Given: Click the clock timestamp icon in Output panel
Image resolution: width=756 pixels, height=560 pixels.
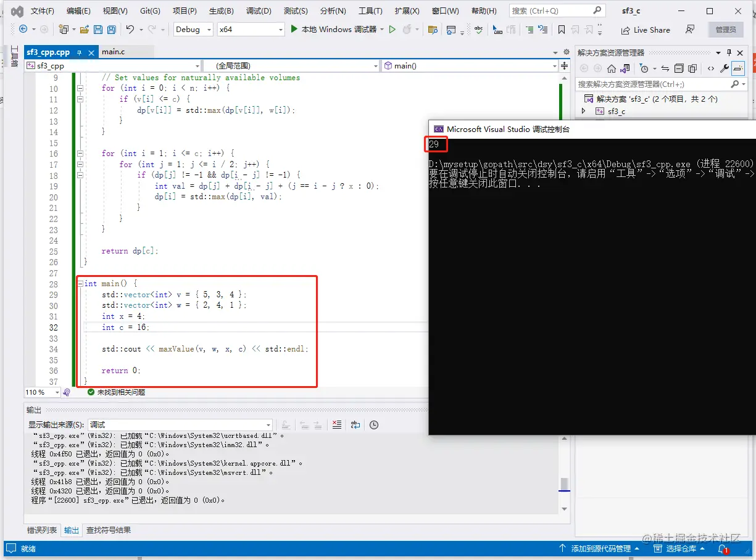Looking at the screenshot, I should click(x=374, y=425).
